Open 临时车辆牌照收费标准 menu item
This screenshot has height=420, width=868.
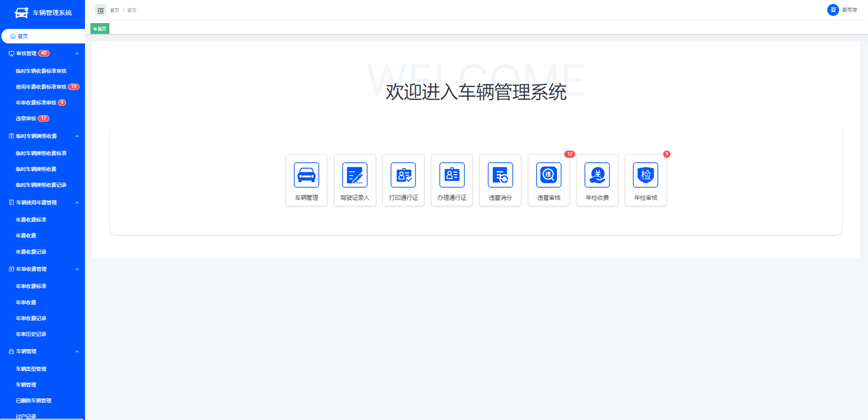coord(41,153)
